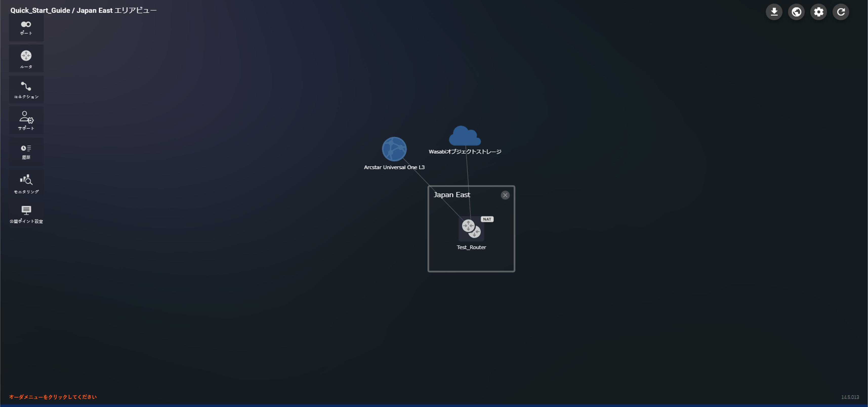Open the サポート (Support) panel

[26, 120]
